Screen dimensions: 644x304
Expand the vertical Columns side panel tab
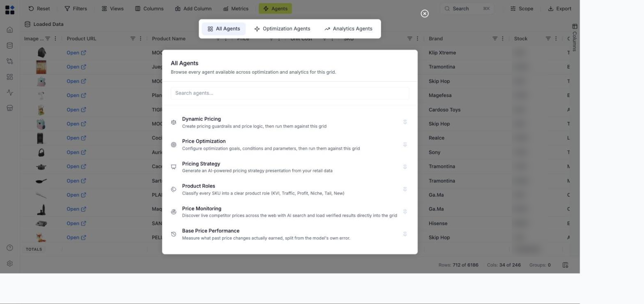point(575,38)
